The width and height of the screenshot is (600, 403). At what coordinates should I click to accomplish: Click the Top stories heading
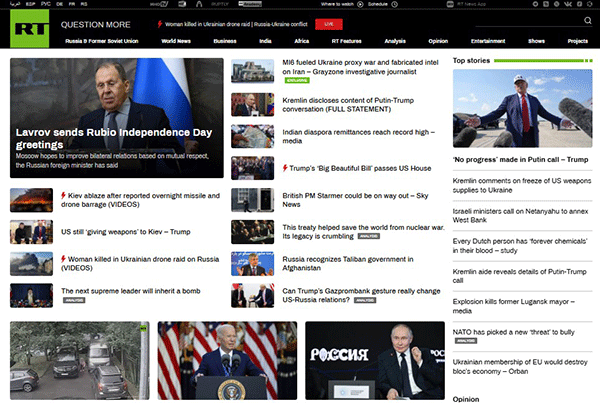471,60
